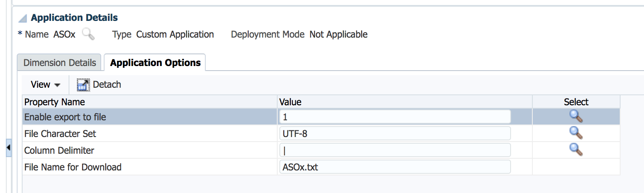Open the select lookup for File Character Set
644x193 pixels.
coord(576,133)
